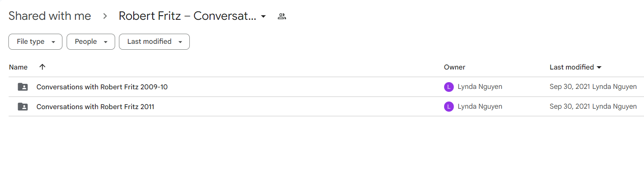Click Sep 30, 2021 date in 2011 row
The height and width of the screenshot is (174, 644).
(570, 107)
